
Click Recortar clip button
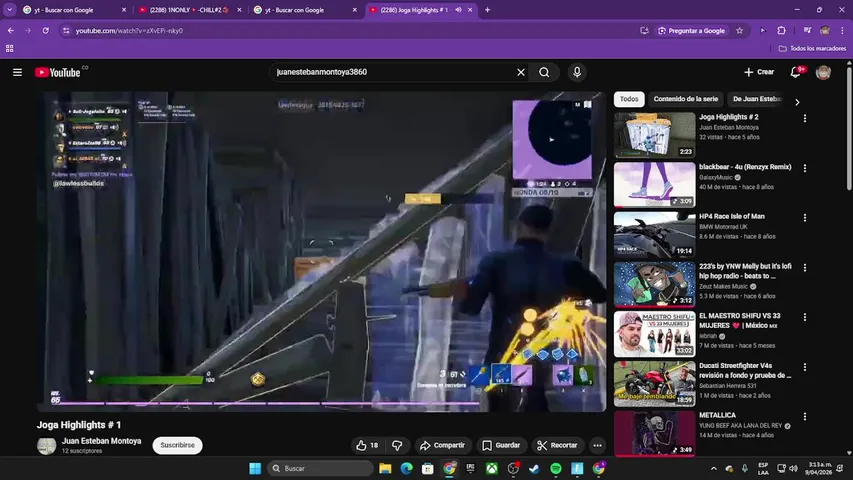[x=557, y=445]
